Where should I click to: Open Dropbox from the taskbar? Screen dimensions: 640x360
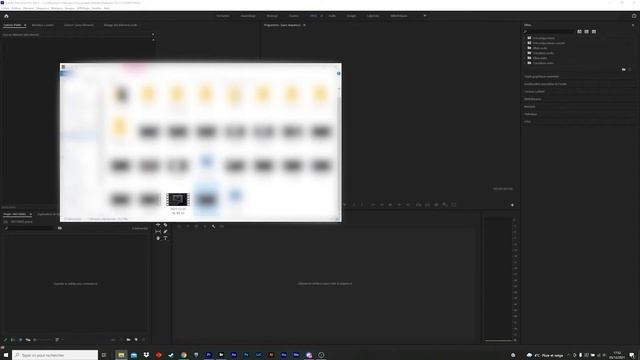146,355
